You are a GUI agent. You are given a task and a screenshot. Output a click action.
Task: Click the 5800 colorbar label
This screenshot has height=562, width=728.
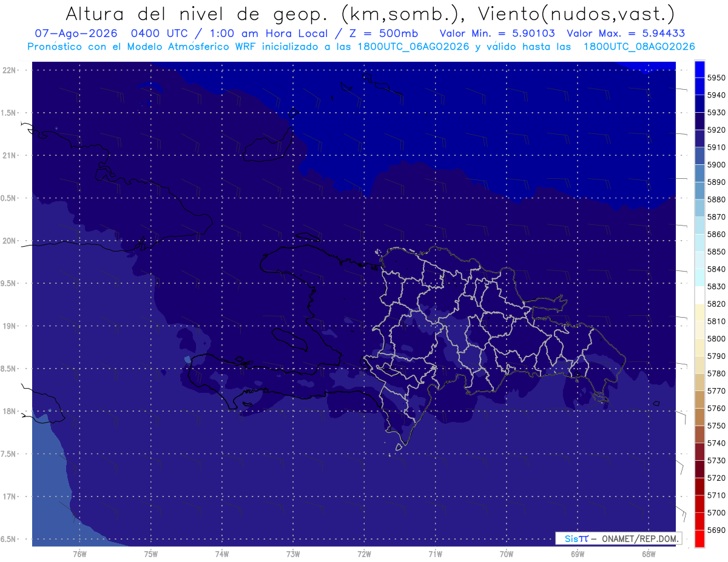coord(716,338)
